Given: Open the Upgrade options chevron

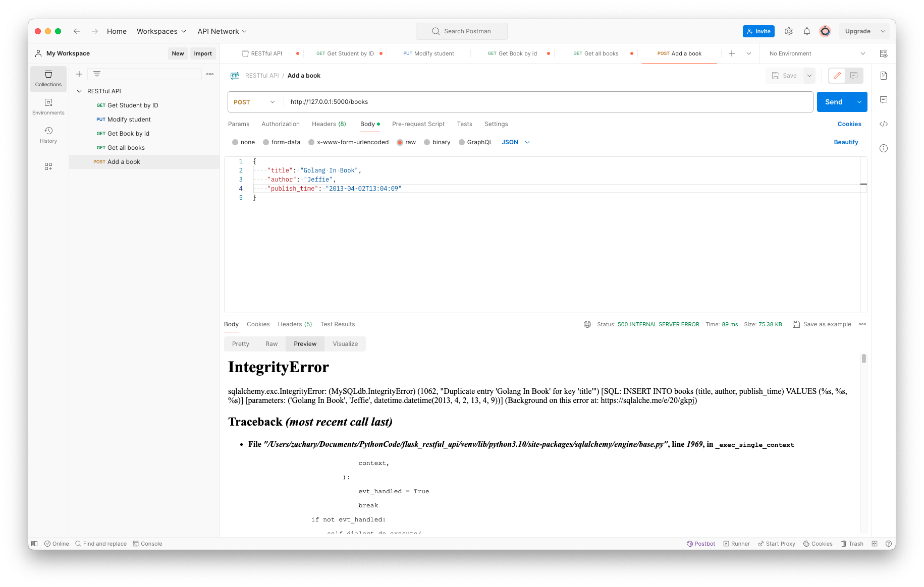Looking at the screenshot, I should [883, 31].
